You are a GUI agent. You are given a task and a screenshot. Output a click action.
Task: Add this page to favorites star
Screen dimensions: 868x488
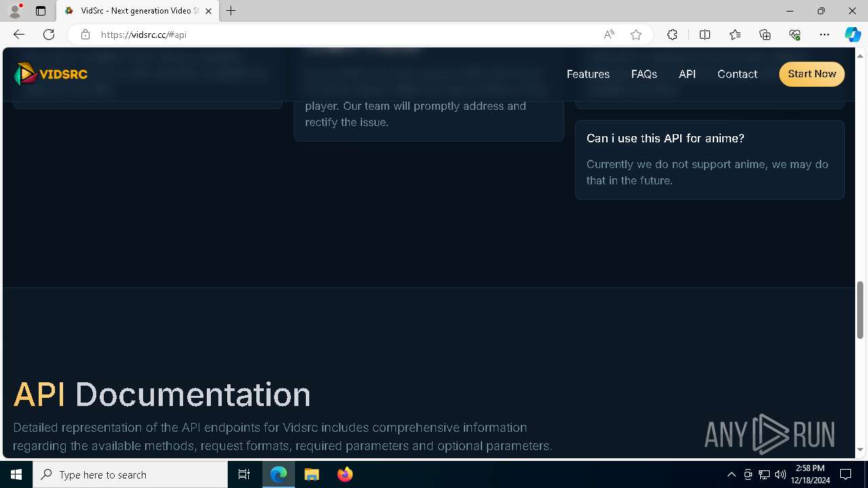click(x=636, y=35)
